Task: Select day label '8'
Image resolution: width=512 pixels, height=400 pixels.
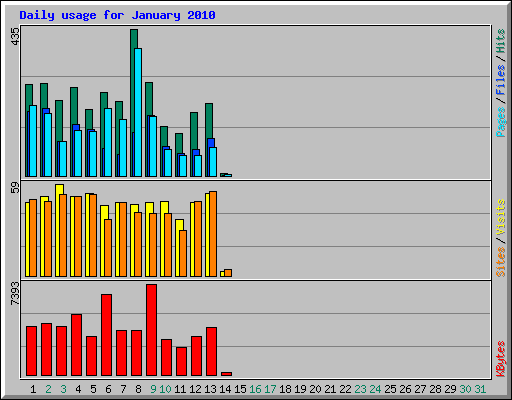Action: [x=138, y=389]
